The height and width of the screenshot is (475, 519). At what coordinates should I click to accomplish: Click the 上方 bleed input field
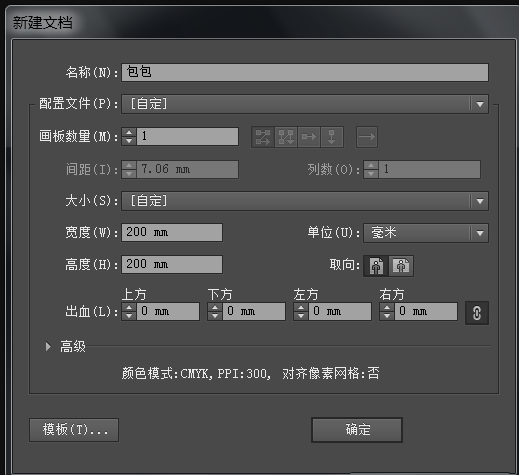168,311
